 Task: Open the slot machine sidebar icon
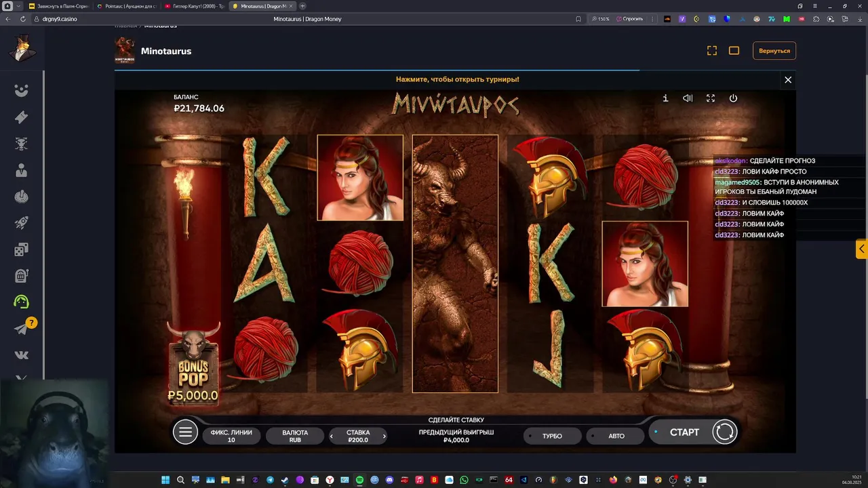[22, 276]
